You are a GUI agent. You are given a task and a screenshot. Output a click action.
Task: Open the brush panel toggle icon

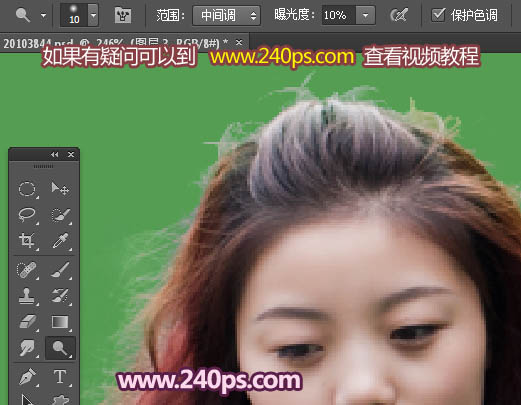pos(123,15)
